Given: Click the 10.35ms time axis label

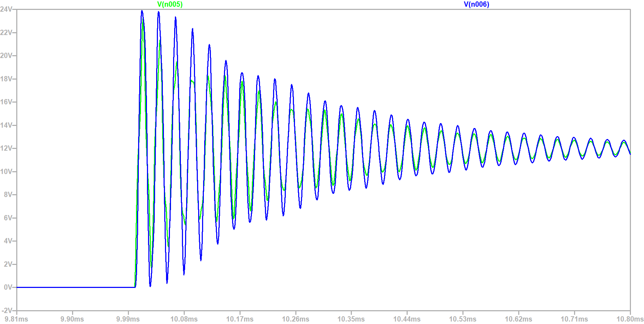Looking at the screenshot, I should coord(351,319).
